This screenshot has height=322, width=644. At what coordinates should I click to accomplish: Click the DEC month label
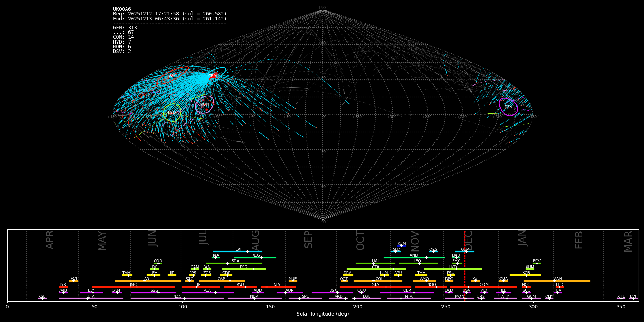[x=468, y=240]
